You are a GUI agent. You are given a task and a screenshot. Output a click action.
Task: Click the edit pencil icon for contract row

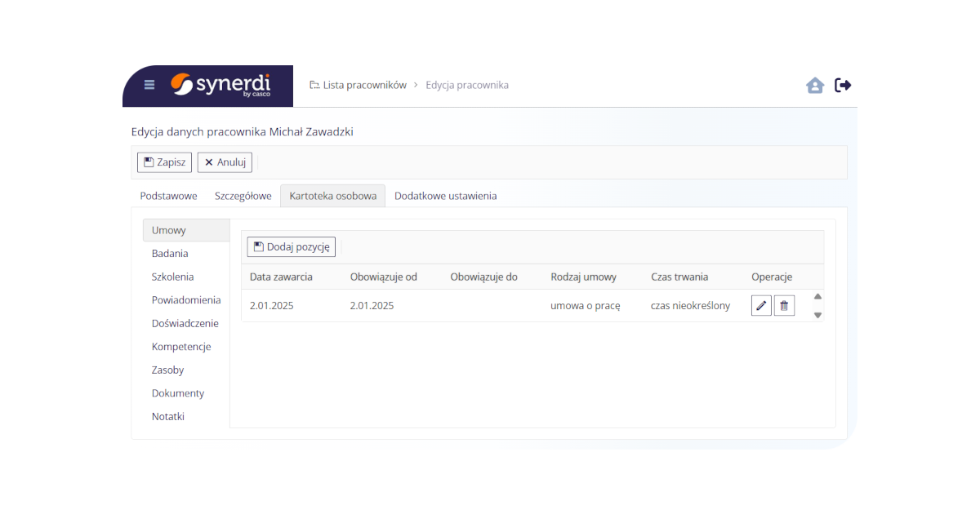pyautogui.click(x=761, y=306)
